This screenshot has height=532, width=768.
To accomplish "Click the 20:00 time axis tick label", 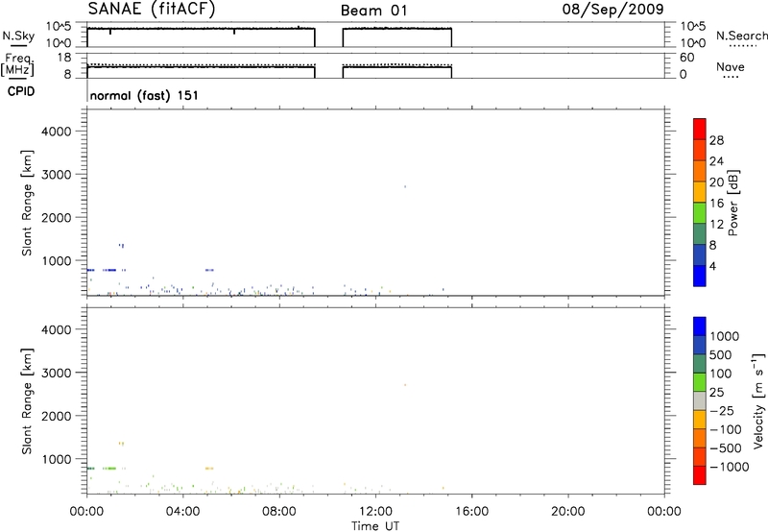I will tap(568, 512).
